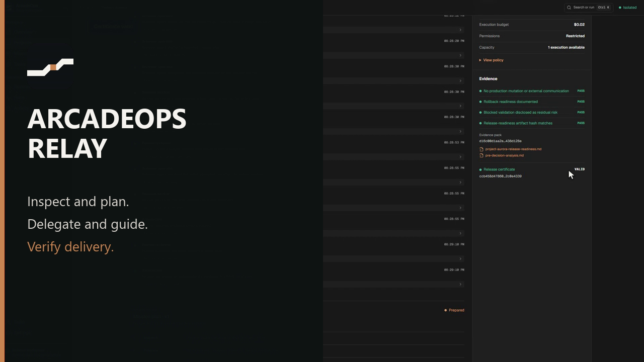Click the Prepared status indicator

click(x=454, y=310)
